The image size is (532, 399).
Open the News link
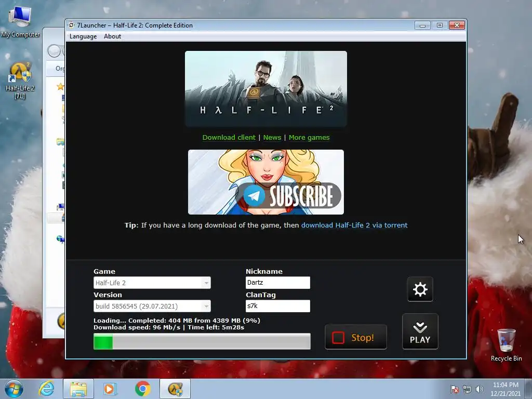(272, 137)
